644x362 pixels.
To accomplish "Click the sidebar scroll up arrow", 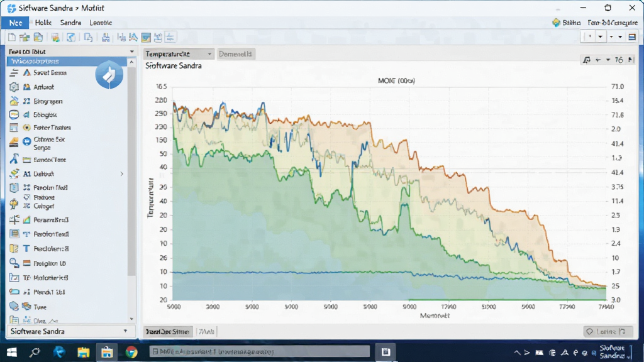I will pos(131,62).
